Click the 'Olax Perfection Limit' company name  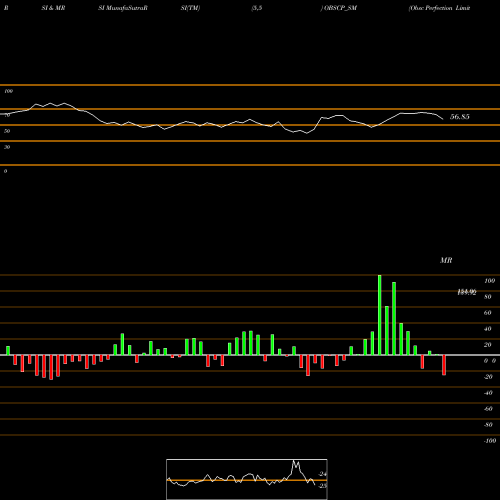pos(439,8)
